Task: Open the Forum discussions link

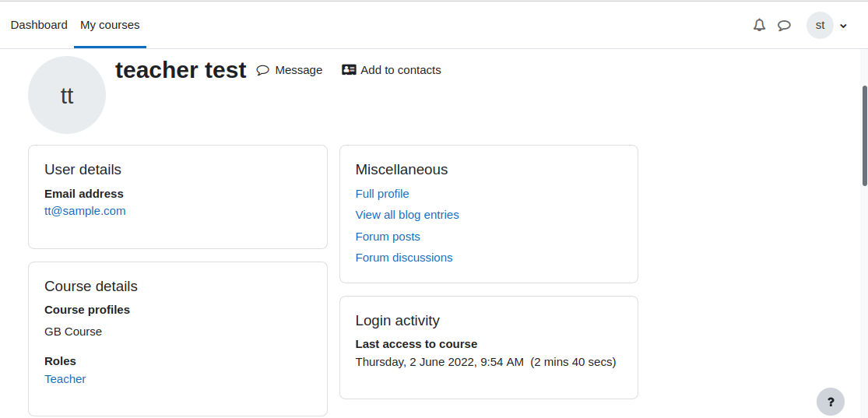Action: [404, 258]
